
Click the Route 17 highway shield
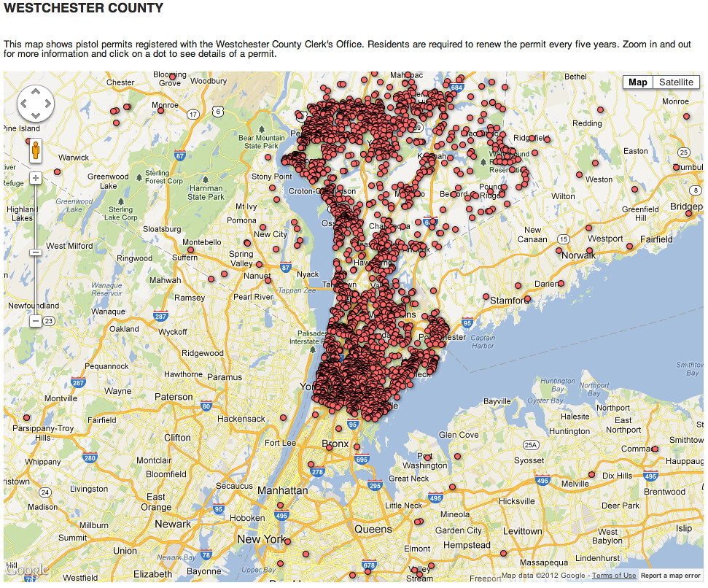[193, 115]
